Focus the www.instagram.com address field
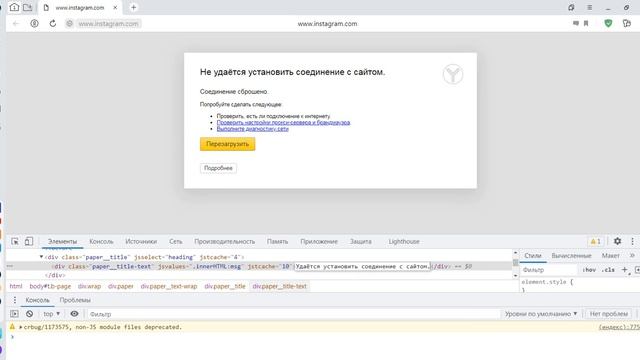 (108, 24)
